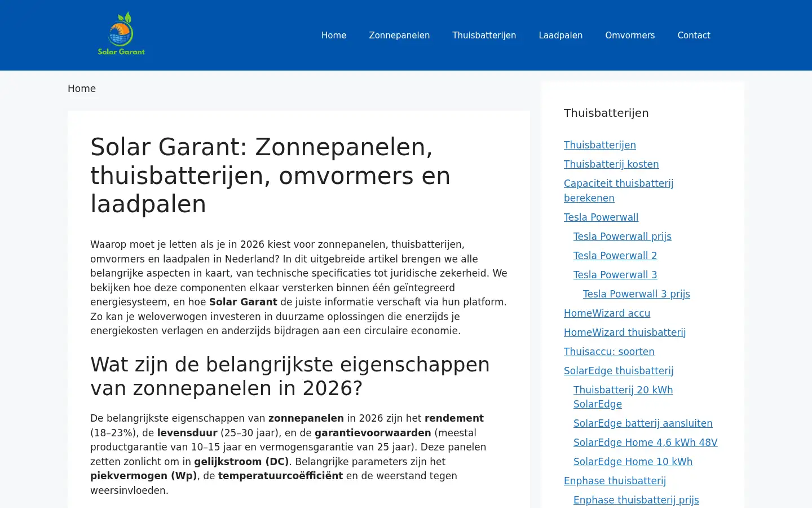Open the Thuisbatterij kosten link
Viewport: 812px width, 508px height.
click(611, 164)
